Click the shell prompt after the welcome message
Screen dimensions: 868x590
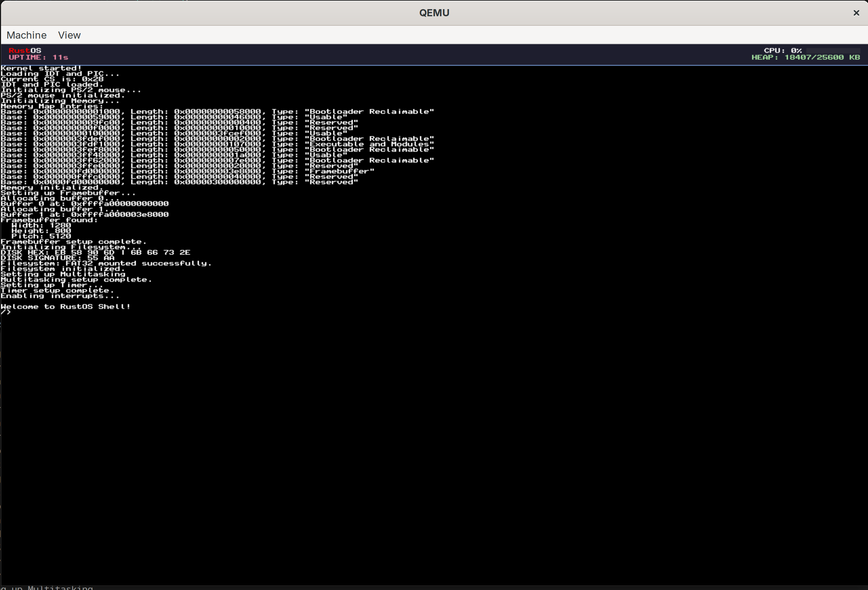click(x=6, y=313)
